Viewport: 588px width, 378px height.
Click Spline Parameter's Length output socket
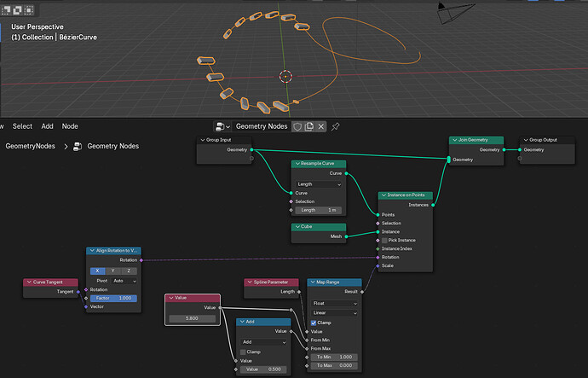click(x=299, y=292)
